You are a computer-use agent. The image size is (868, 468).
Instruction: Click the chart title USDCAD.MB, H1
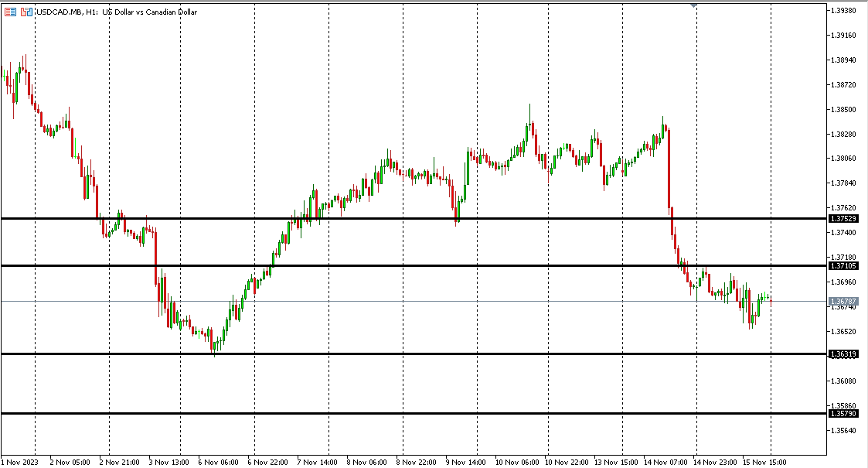[67, 12]
